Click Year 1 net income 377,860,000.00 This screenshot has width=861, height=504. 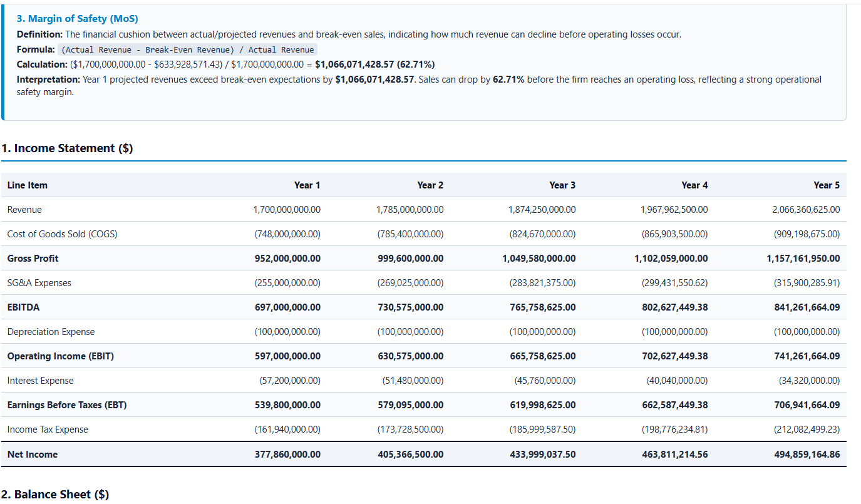pyautogui.click(x=287, y=455)
